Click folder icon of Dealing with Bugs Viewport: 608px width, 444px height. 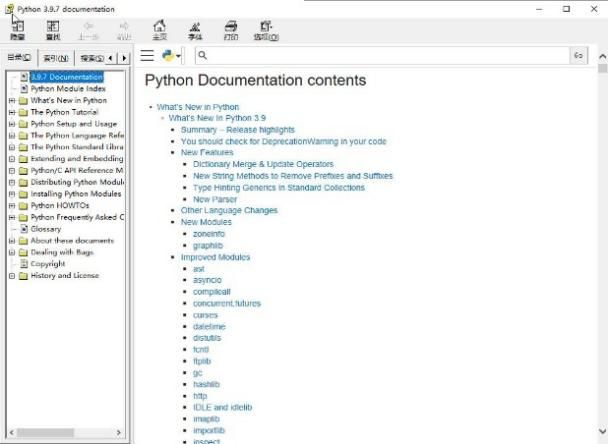pos(23,252)
